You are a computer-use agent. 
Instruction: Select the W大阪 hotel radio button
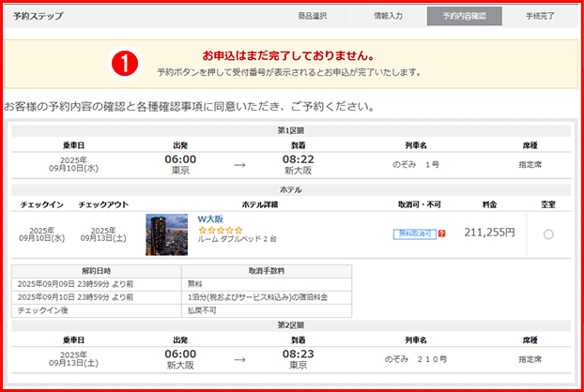[x=548, y=234]
